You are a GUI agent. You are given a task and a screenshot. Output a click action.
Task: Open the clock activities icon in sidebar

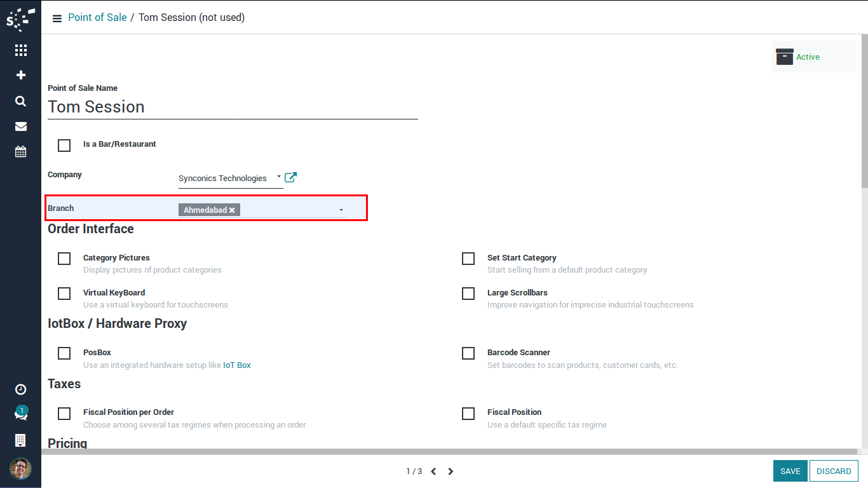(20, 390)
